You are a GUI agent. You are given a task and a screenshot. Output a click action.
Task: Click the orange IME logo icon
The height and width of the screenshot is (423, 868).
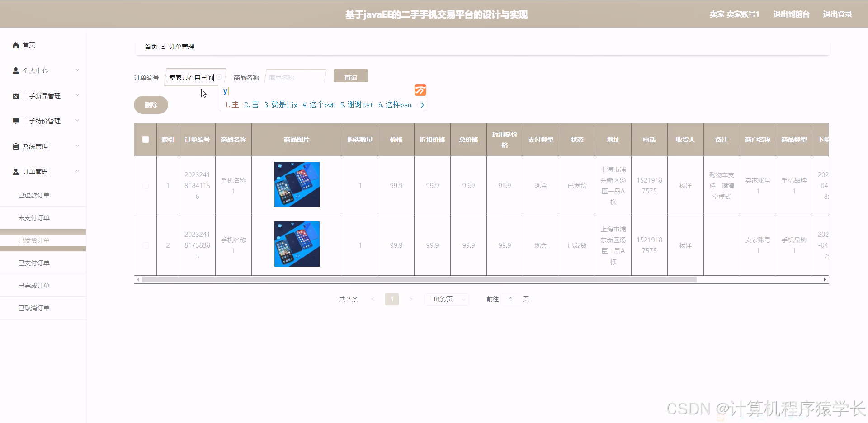pos(420,90)
